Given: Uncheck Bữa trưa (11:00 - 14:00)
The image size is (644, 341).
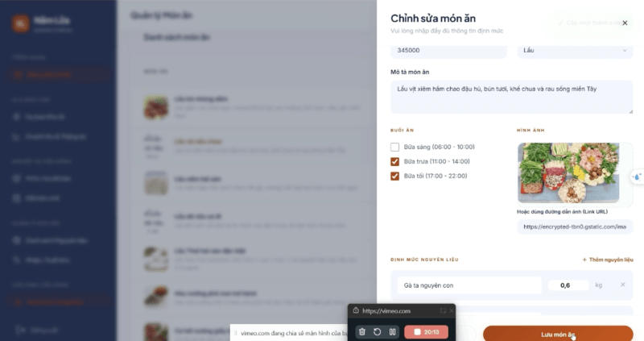Looking at the screenshot, I should click(394, 162).
